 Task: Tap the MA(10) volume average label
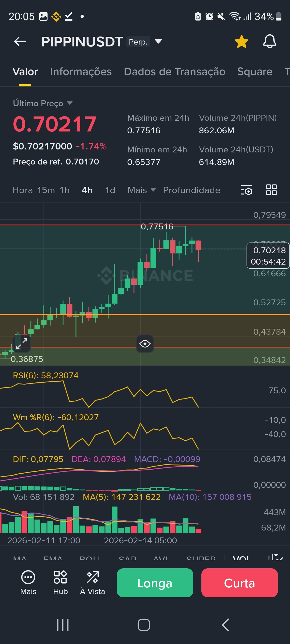pyautogui.click(x=210, y=497)
